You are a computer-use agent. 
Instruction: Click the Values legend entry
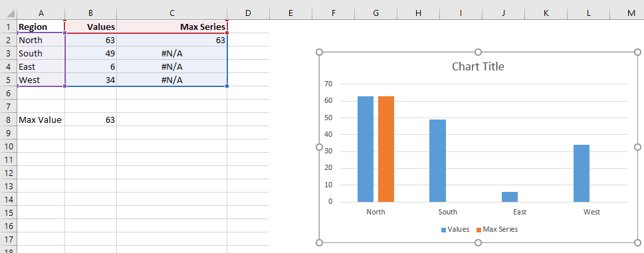coord(455,229)
